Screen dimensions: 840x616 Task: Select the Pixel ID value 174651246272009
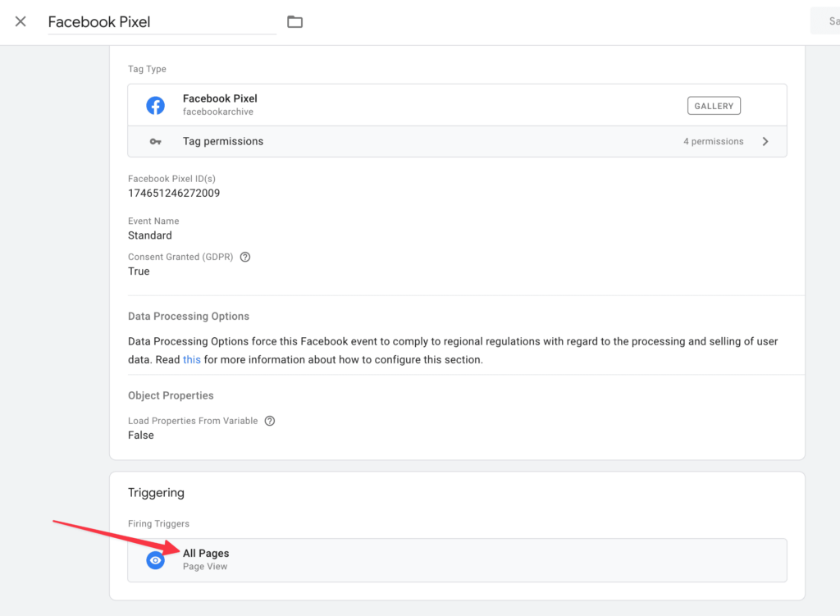pyautogui.click(x=174, y=194)
